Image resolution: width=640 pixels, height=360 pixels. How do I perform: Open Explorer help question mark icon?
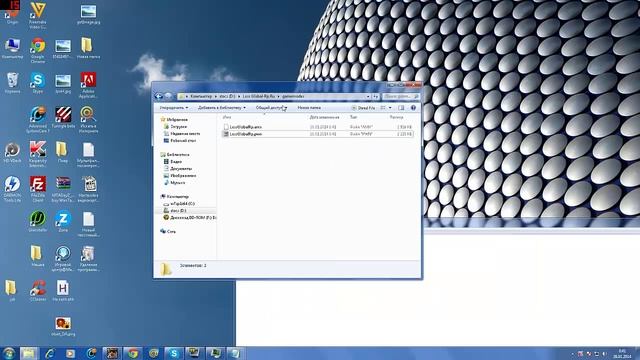(413, 108)
